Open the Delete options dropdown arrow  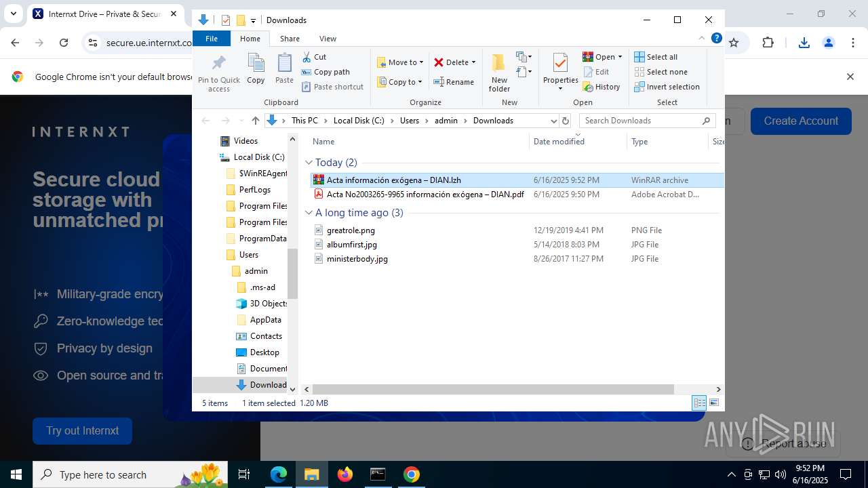[x=473, y=62]
